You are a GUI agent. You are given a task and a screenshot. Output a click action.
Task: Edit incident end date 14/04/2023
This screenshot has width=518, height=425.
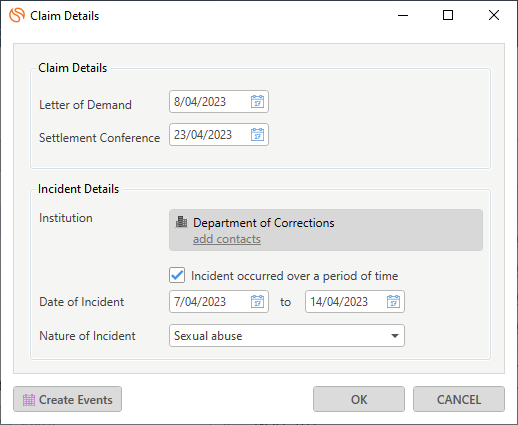pos(345,302)
